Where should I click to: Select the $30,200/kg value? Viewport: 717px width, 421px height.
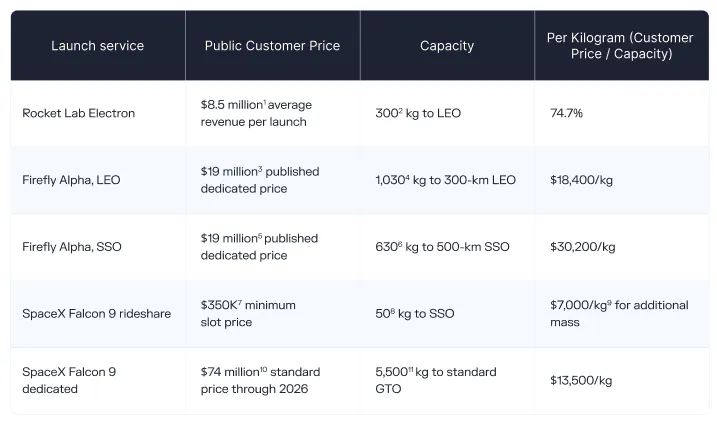pyautogui.click(x=583, y=247)
